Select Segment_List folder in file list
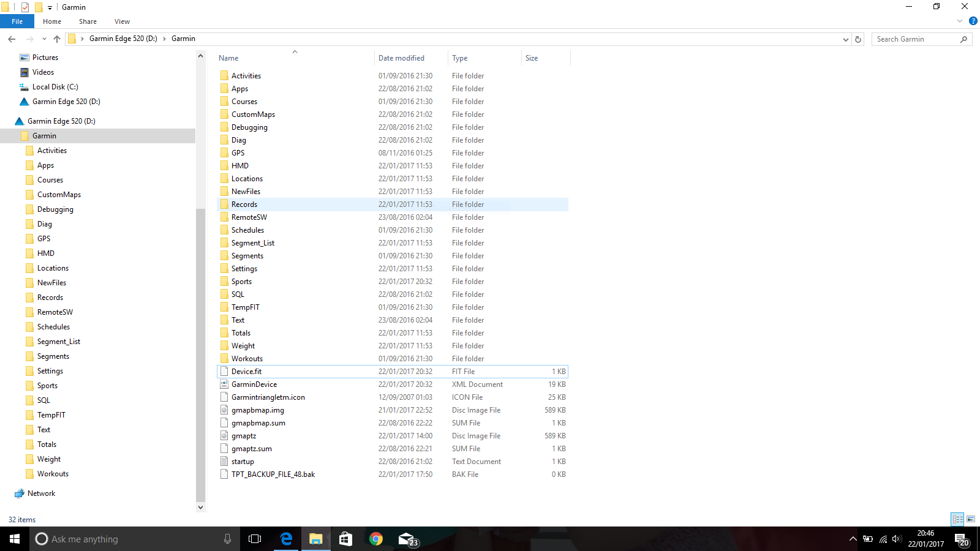 point(253,243)
